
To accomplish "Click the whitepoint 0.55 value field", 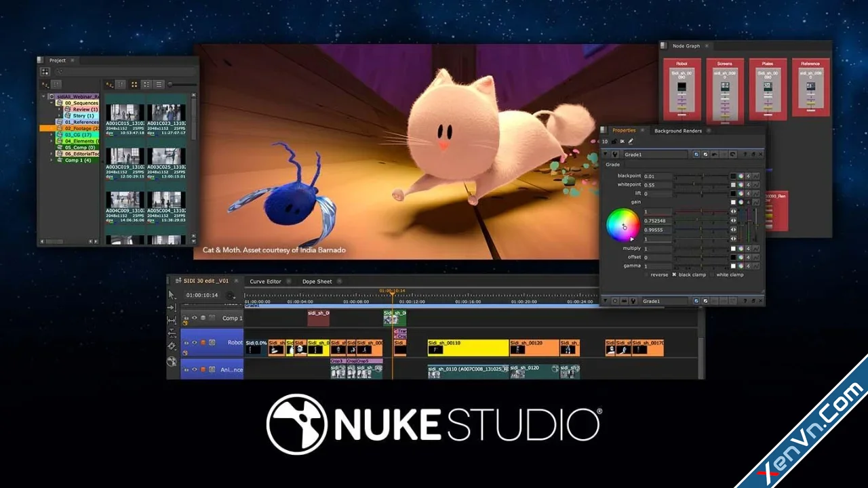I will click(658, 185).
